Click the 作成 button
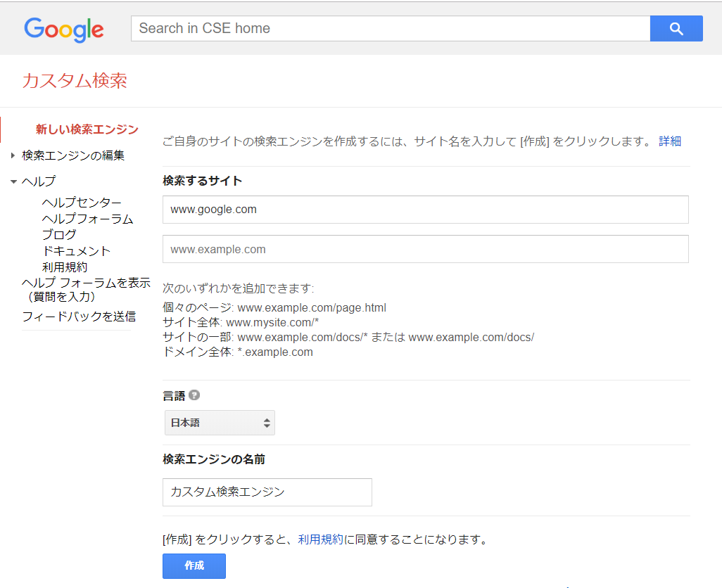The height and width of the screenshot is (588, 722). click(x=194, y=566)
